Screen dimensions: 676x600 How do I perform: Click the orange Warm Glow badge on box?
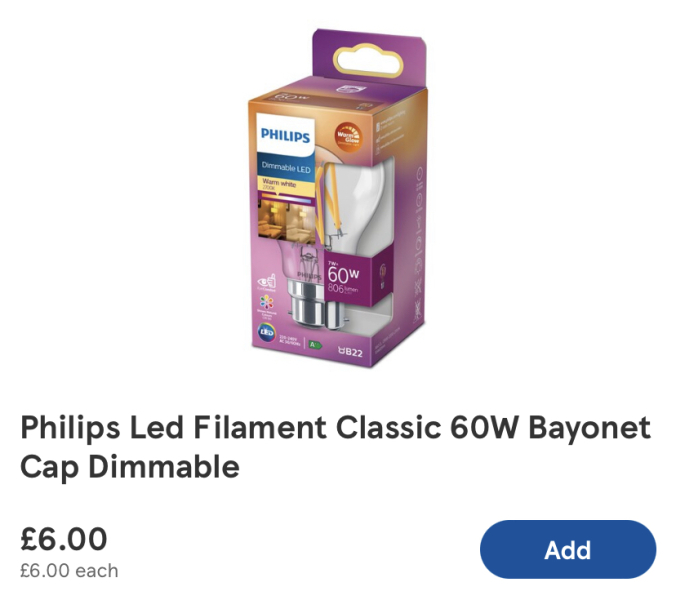point(348,136)
